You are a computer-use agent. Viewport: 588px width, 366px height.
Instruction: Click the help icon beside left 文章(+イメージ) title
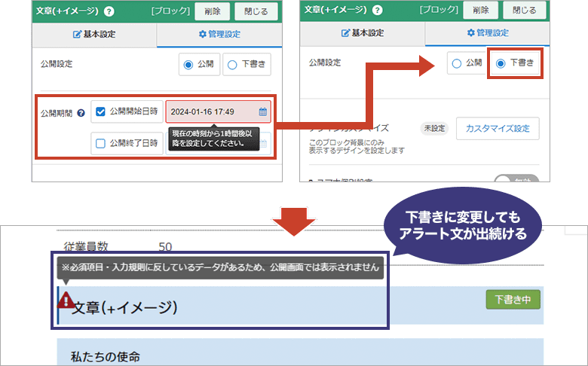(x=109, y=11)
